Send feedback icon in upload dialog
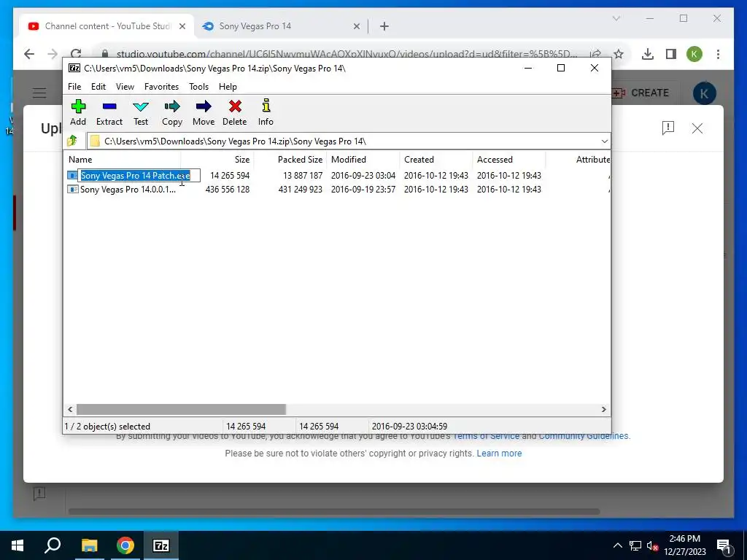 668,128
